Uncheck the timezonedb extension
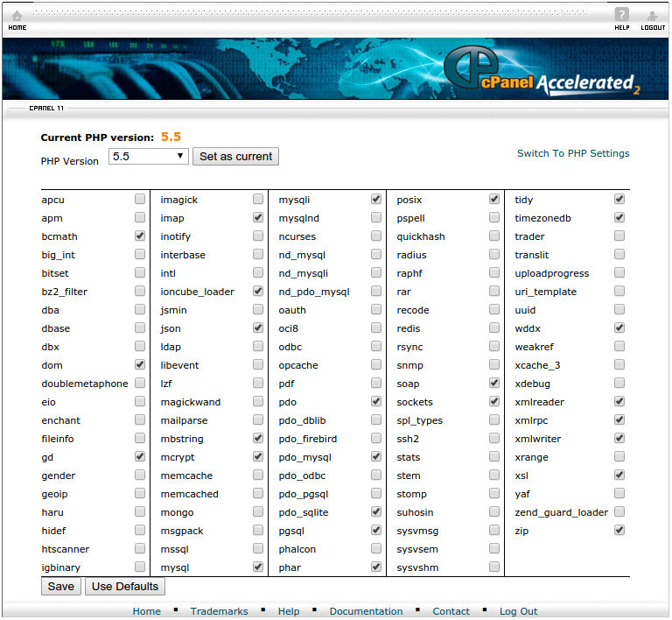The image size is (672, 620). 619,217
